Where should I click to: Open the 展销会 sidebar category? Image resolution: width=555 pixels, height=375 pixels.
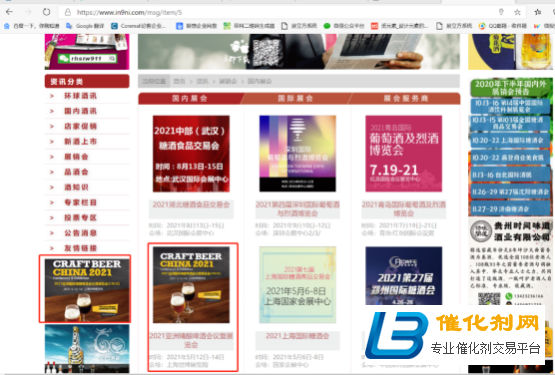[x=76, y=157]
